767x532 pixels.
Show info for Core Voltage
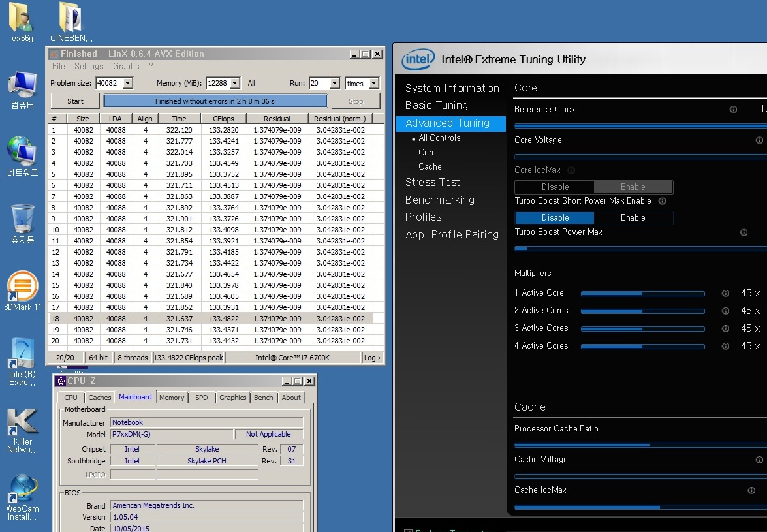(x=759, y=140)
